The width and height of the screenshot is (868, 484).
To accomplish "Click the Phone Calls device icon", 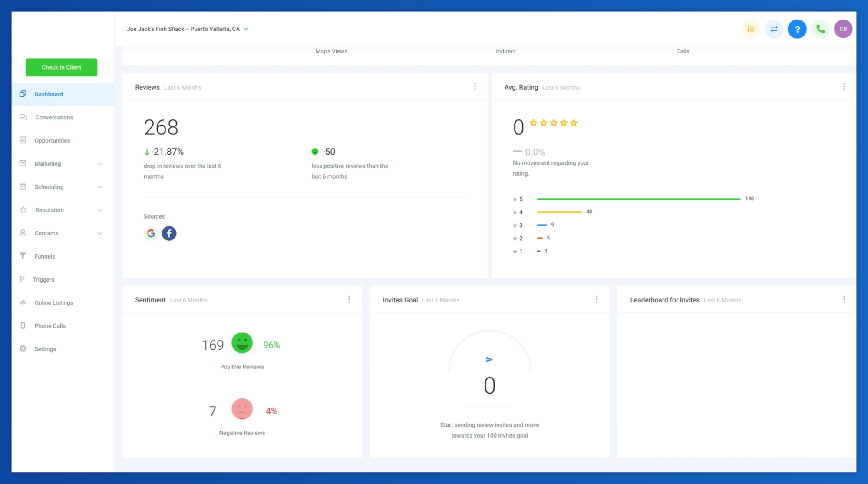I will pyautogui.click(x=23, y=325).
